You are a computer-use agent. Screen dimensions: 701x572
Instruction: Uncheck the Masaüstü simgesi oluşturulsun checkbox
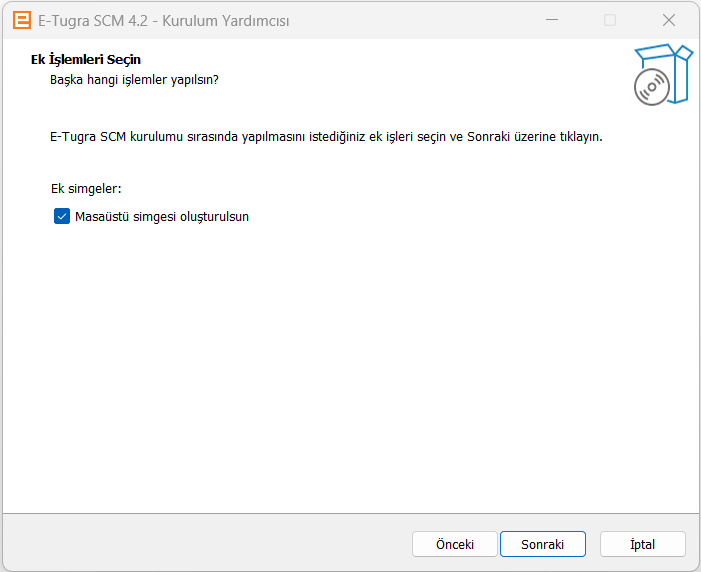(x=62, y=216)
